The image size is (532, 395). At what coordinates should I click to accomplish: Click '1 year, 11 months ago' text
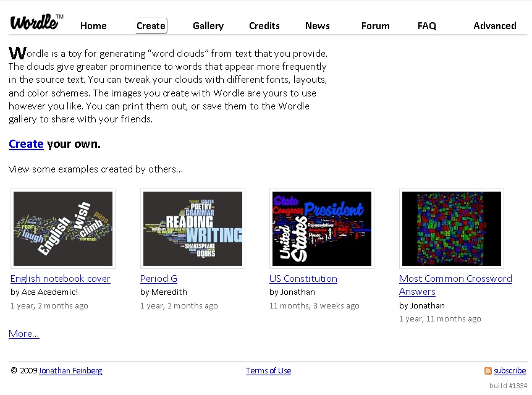pos(440,318)
